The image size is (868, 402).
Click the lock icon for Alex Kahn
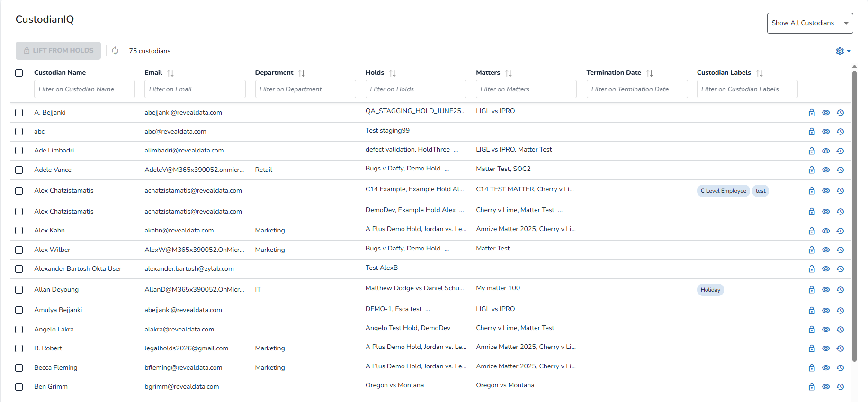[x=812, y=231]
